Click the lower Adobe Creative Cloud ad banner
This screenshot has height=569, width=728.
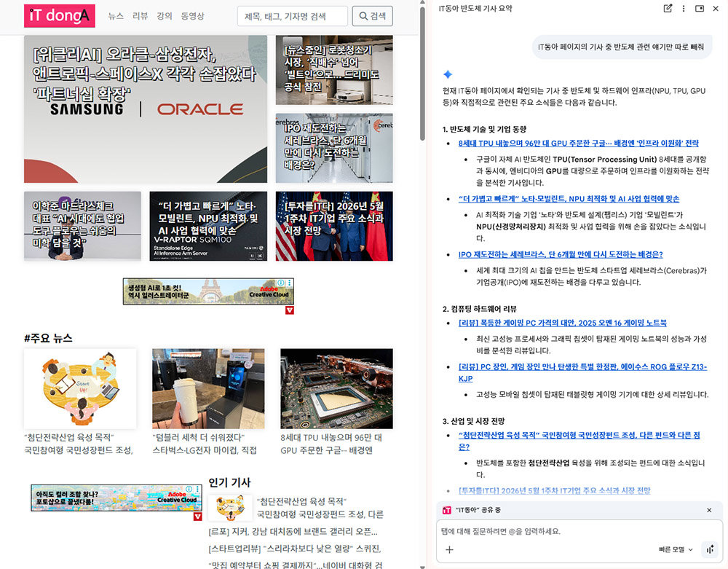(116, 498)
